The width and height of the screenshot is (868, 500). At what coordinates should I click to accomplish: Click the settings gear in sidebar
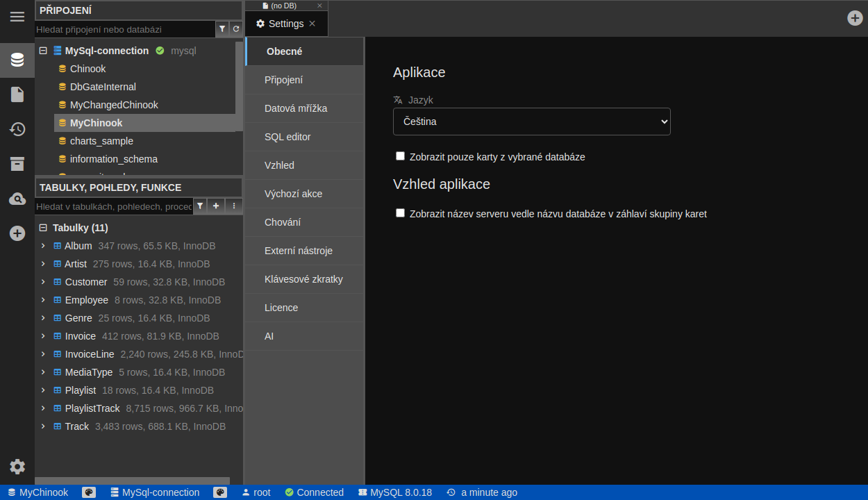tap(17, 467)
